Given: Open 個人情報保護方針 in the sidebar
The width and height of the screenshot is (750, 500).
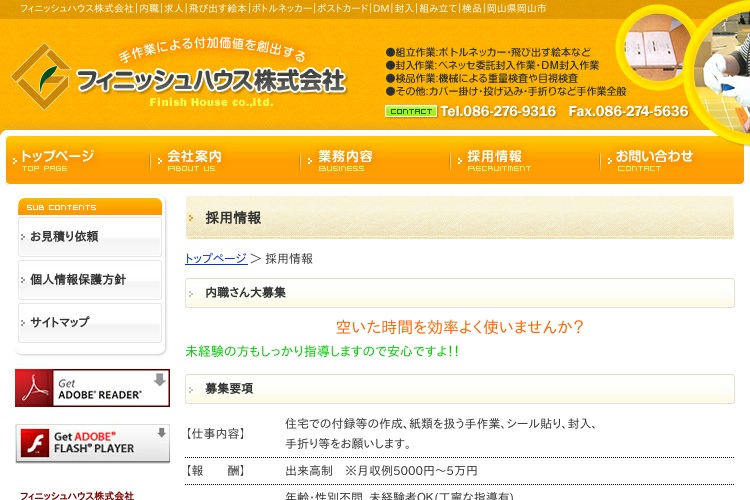Looking at the screenshot, I should [78, 280].
